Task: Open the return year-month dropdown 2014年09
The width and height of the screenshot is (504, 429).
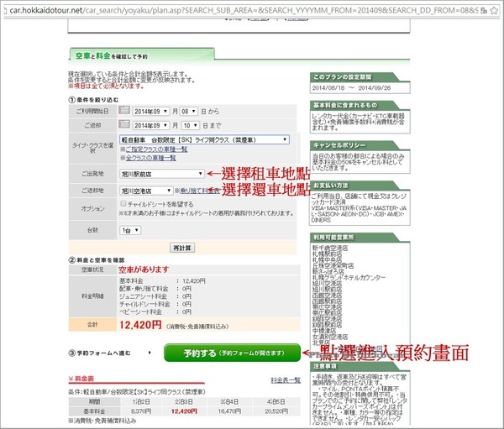Action: click(150, 125)
